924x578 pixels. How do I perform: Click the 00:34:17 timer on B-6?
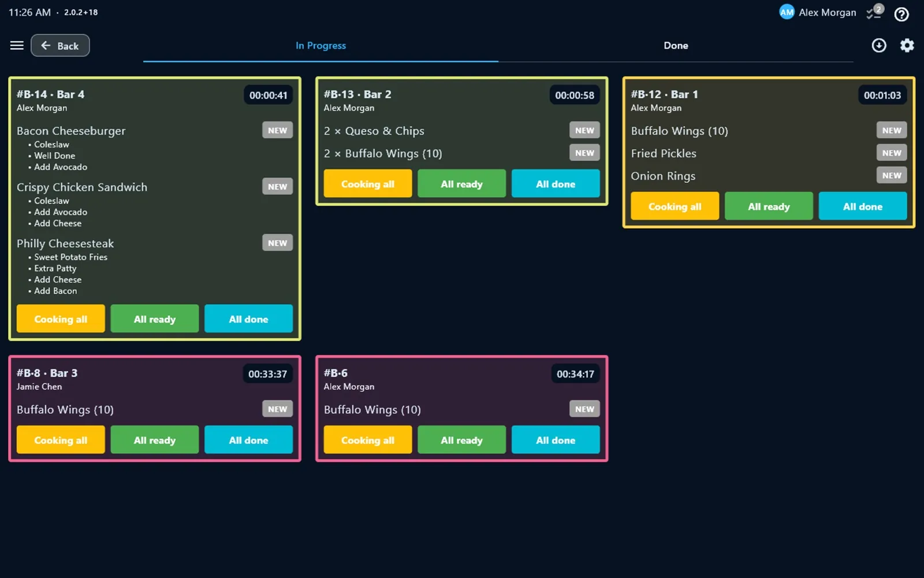point(575,374)
